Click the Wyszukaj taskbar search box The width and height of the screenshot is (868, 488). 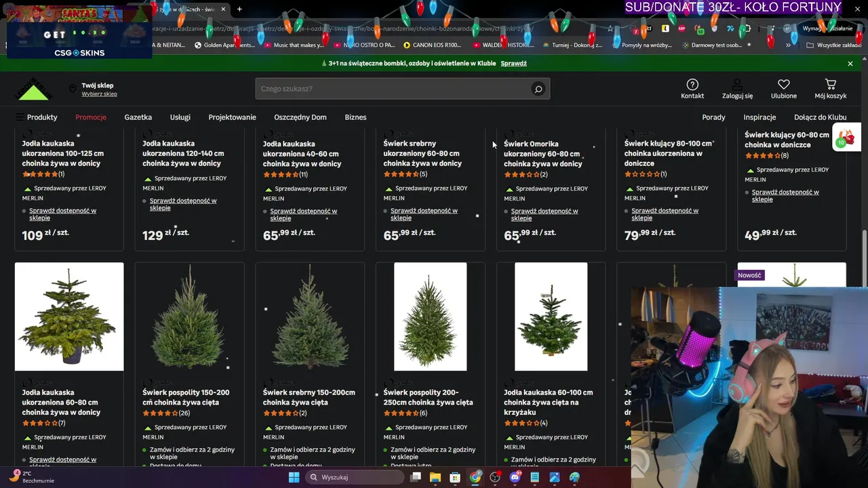(x=355, y=477)
